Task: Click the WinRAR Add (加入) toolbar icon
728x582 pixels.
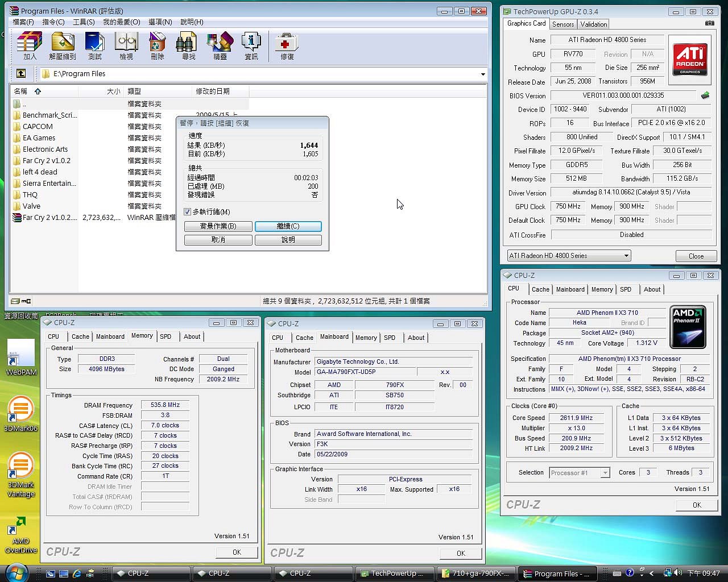Action: pos(30,46)
